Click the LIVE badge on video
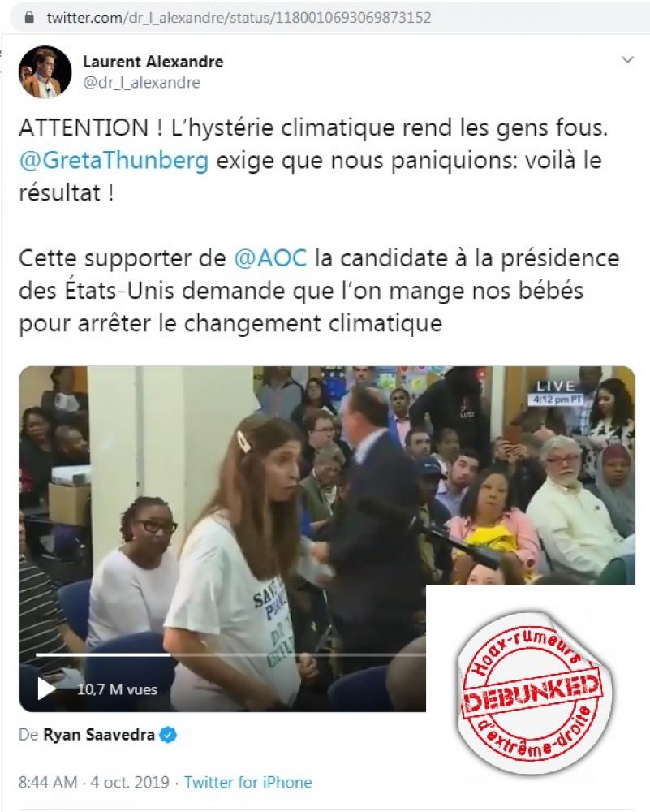Screen dimensions: 650x812 tap(556, 387)
